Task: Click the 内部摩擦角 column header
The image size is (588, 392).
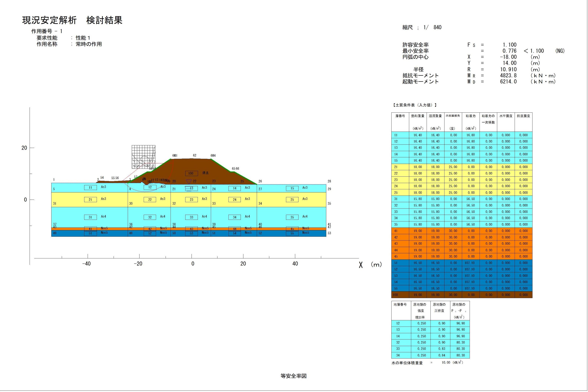Action: (x=453, y=116)
